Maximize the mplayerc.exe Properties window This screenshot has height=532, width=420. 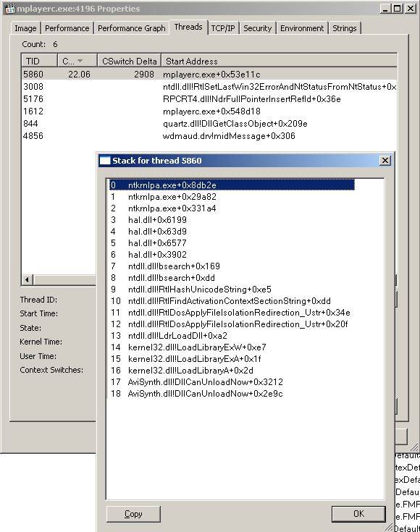pos(398,9)
